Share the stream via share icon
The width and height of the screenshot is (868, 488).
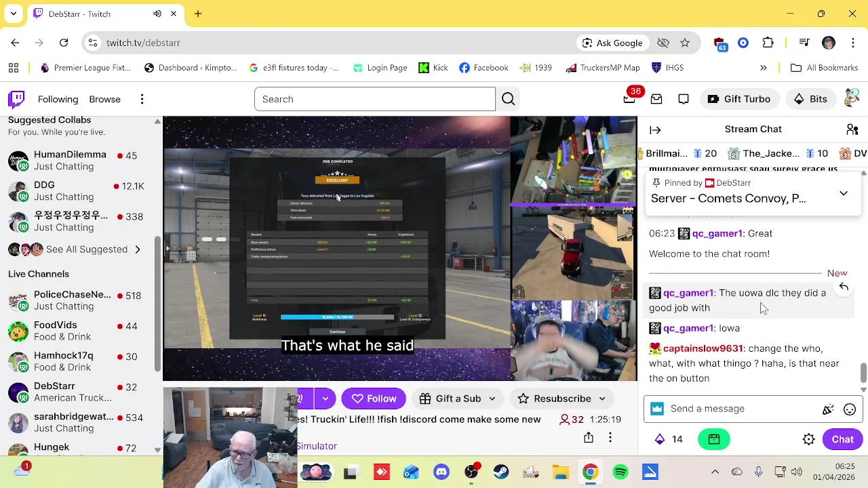coord(589,438)
